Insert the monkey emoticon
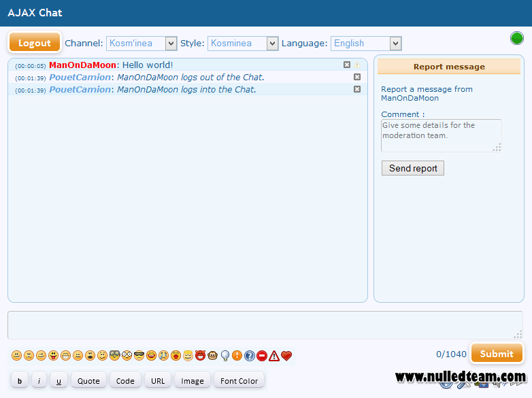Viewport: 532px width, 398px height. [x=213, y=355]
